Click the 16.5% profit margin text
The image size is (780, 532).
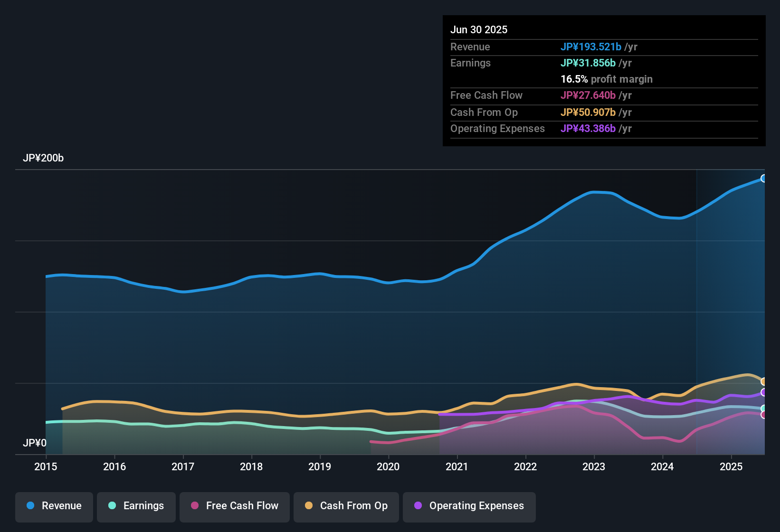607,79
